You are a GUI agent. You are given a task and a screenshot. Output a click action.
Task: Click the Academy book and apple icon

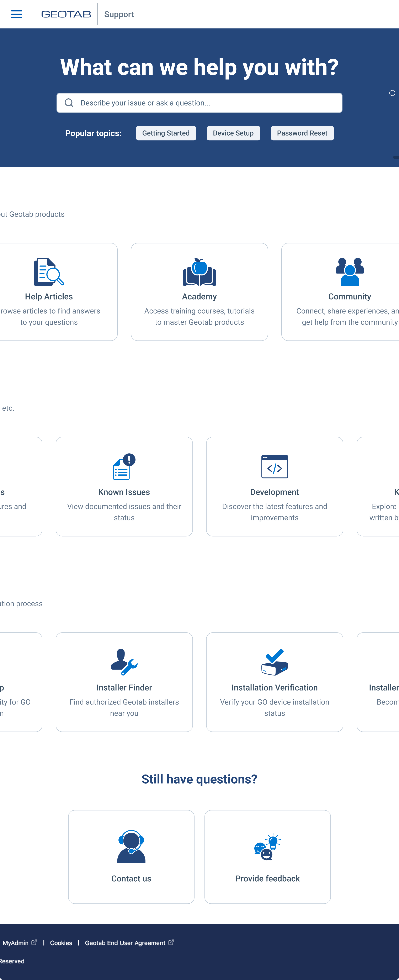(199, 272)
